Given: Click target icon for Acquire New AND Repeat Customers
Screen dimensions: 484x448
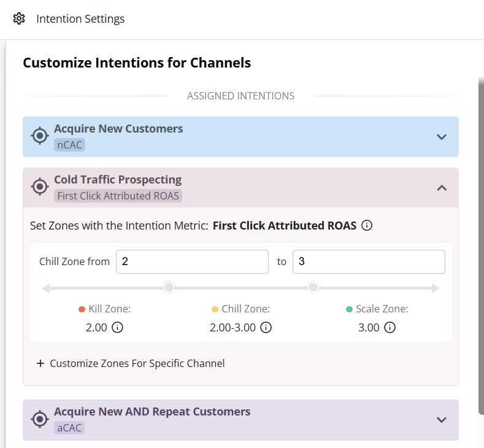Looking at the screenshot, I should click(40, 419).
